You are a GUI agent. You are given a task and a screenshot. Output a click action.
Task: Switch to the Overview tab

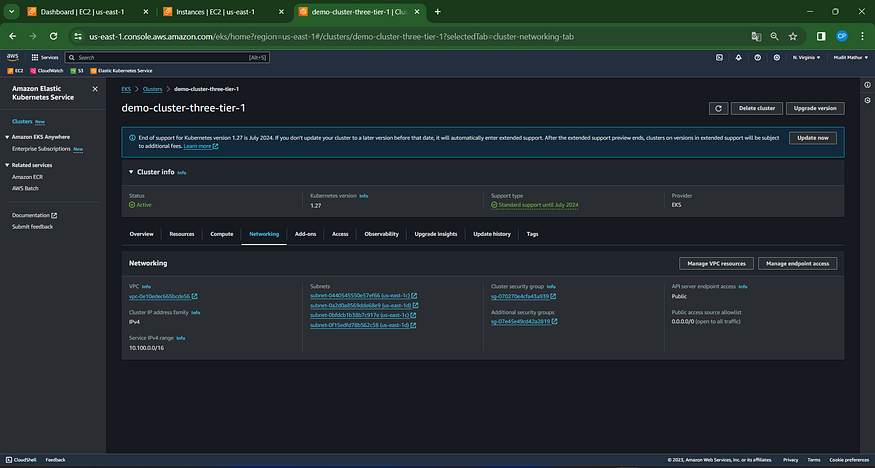click(x=141, y=234)
